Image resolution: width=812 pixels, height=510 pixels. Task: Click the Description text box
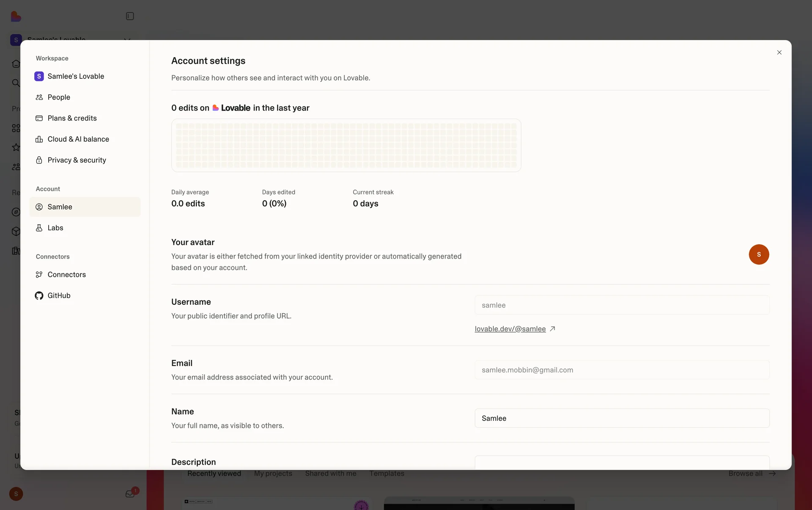622,462
